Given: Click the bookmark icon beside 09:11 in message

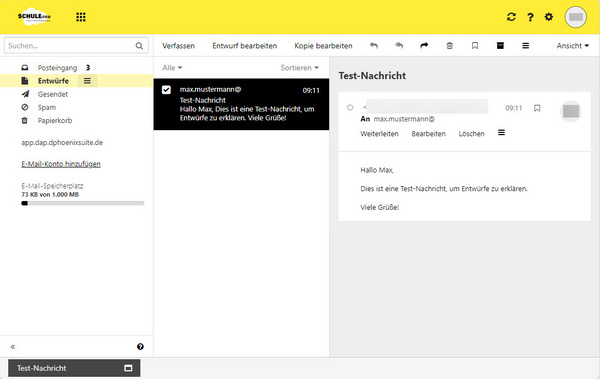Looking at the screenshot, I should [537, 108].
